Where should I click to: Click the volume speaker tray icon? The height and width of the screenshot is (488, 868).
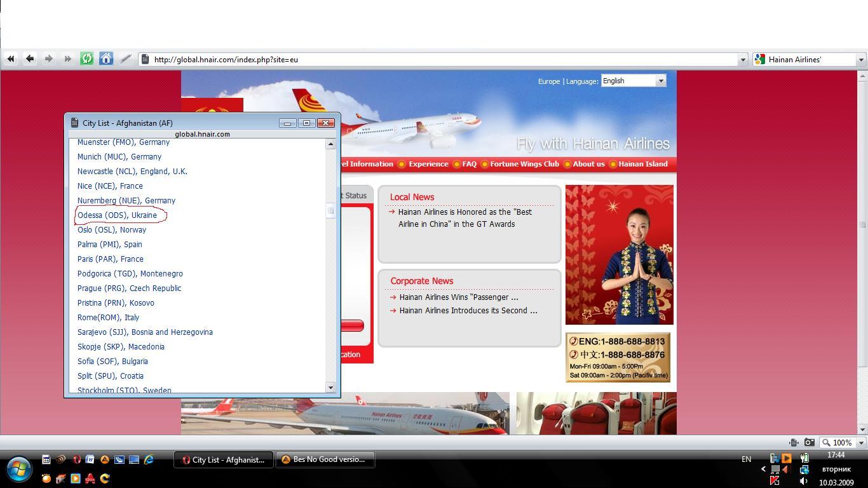pyautogui.click(x=804, y=481)
